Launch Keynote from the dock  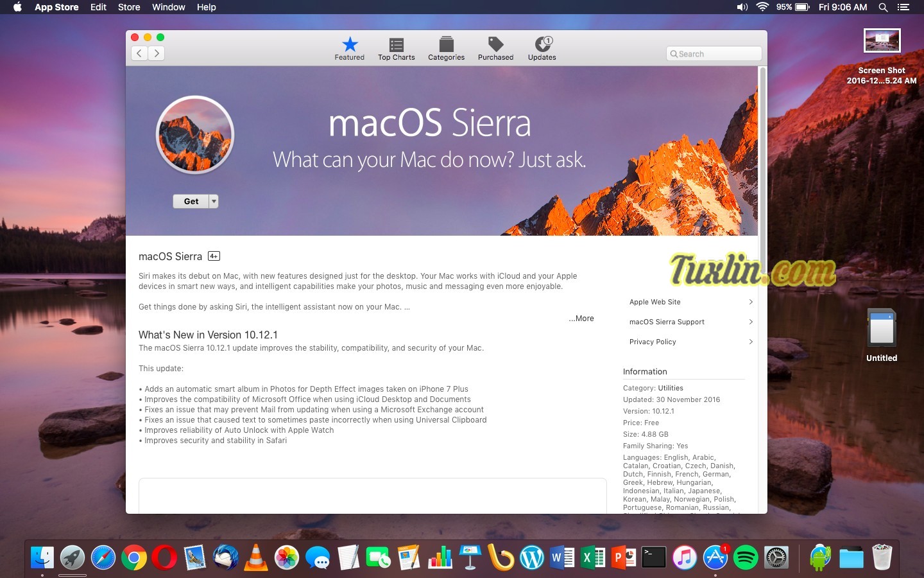tap(470, 557)
